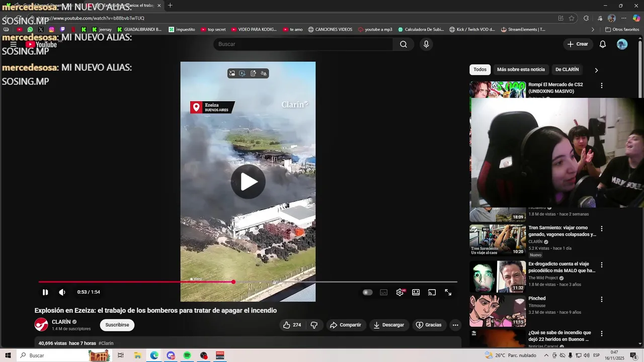Open Ex-drogadicto video thumbnail
The height and width of the screenshot is (362, 644).
click(x=498, y=276)
